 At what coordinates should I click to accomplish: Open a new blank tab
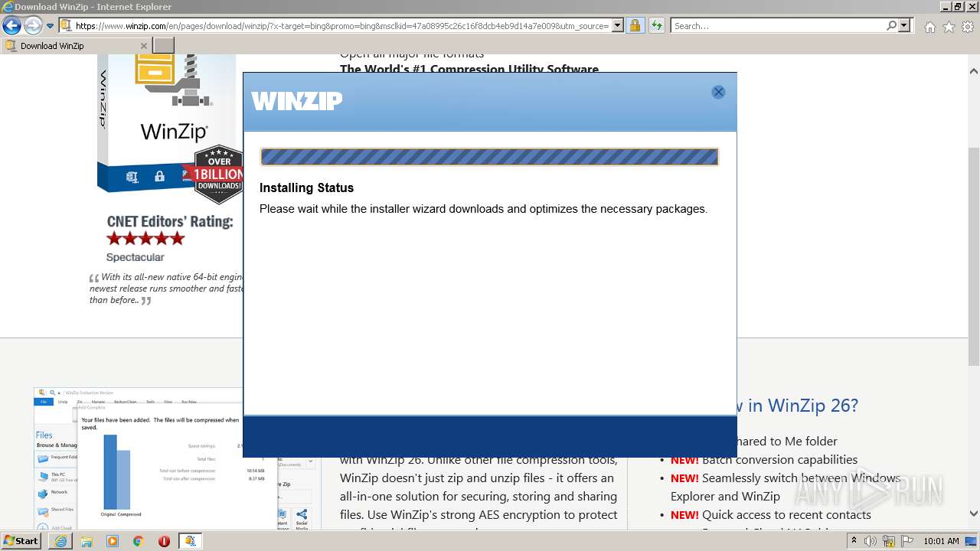[x=164, y=46]
